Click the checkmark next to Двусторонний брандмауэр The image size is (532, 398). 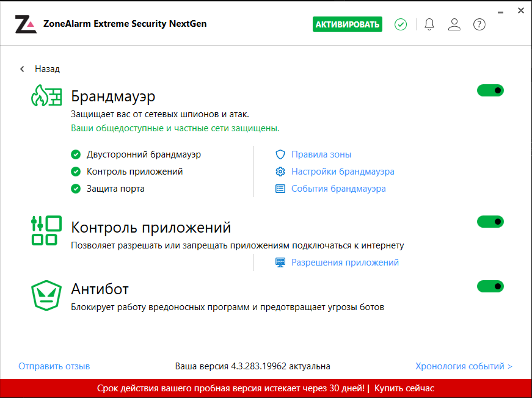(x=76, y=154)
